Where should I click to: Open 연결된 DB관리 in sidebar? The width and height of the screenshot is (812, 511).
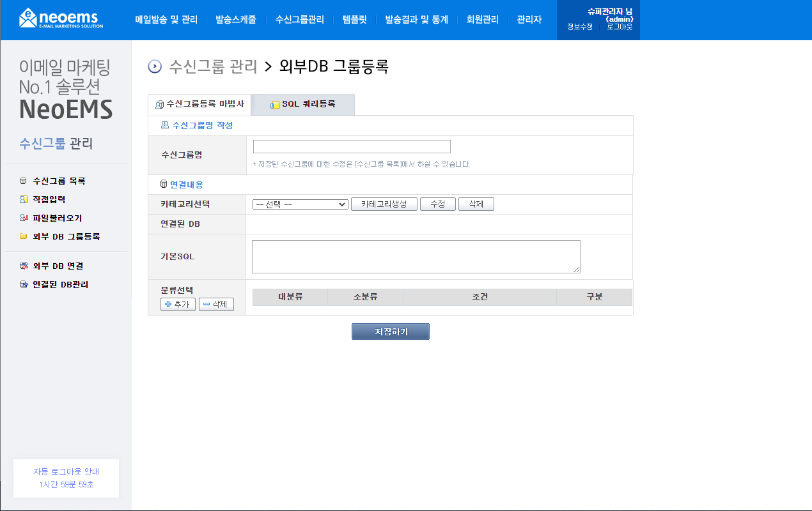pyautogui.click(x=61, y=285)
